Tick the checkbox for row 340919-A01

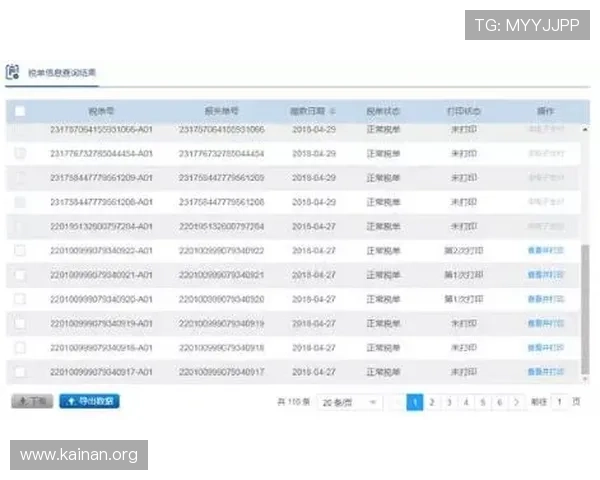click(20, 323)
